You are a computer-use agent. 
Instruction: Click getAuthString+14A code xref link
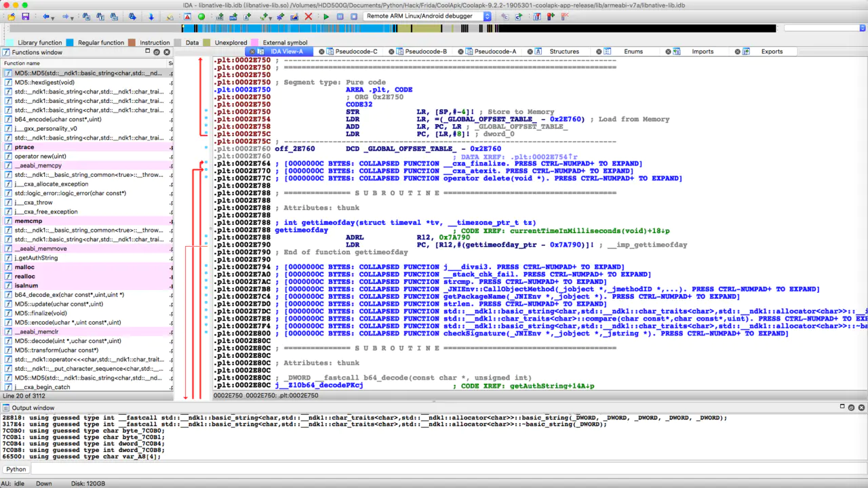[x=552, y=386]
